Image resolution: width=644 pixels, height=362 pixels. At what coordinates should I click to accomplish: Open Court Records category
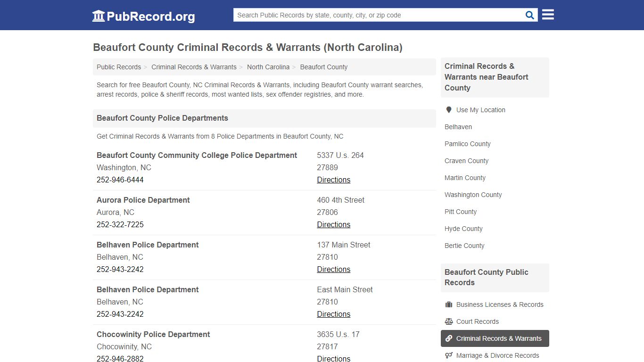pyautogui.click(x=478, y=321)
